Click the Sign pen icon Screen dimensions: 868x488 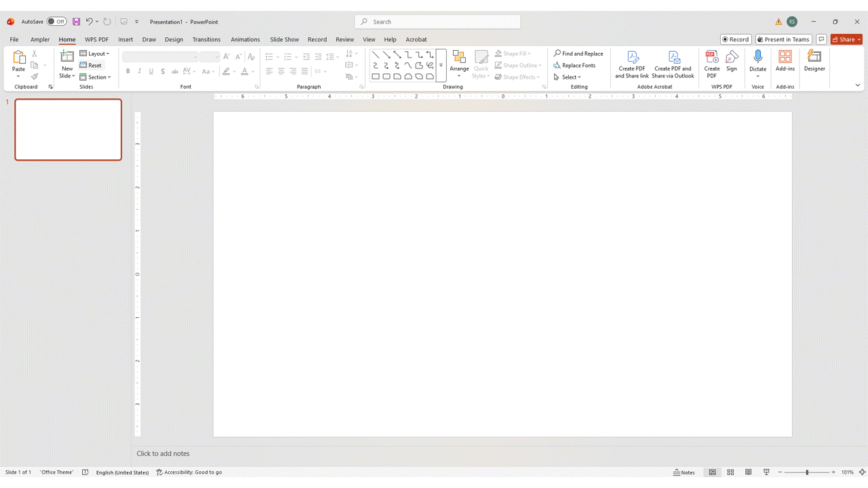click(x=732, y=57)
